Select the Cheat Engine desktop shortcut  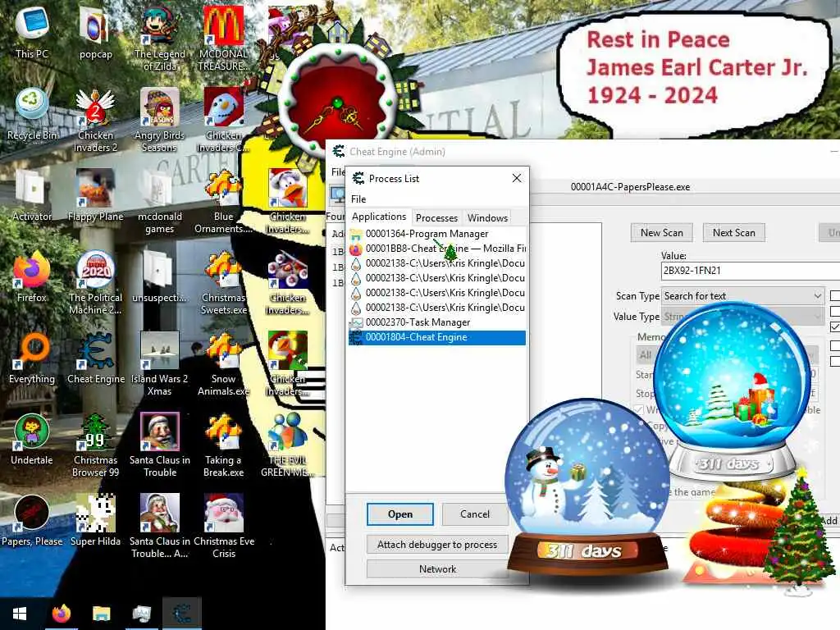click(x=95, y=358)
